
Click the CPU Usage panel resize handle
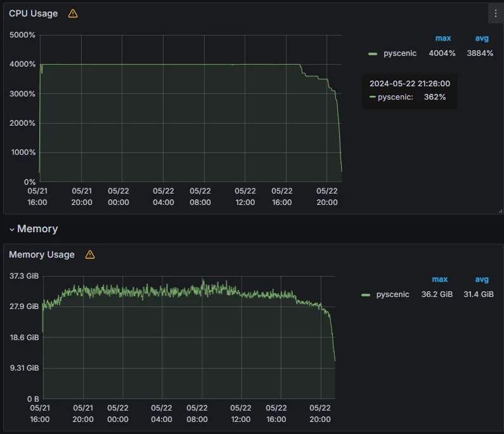[x=500, y=210]
